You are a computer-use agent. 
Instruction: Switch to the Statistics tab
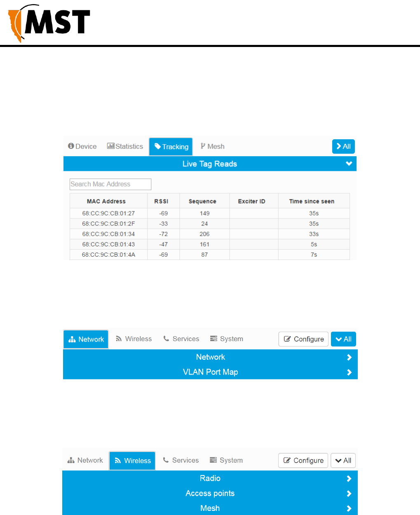click(125, 146)
